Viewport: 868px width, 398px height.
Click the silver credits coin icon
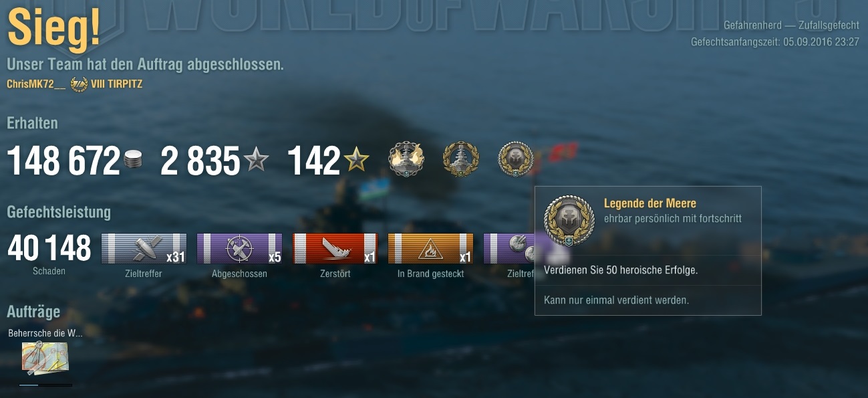133,160
